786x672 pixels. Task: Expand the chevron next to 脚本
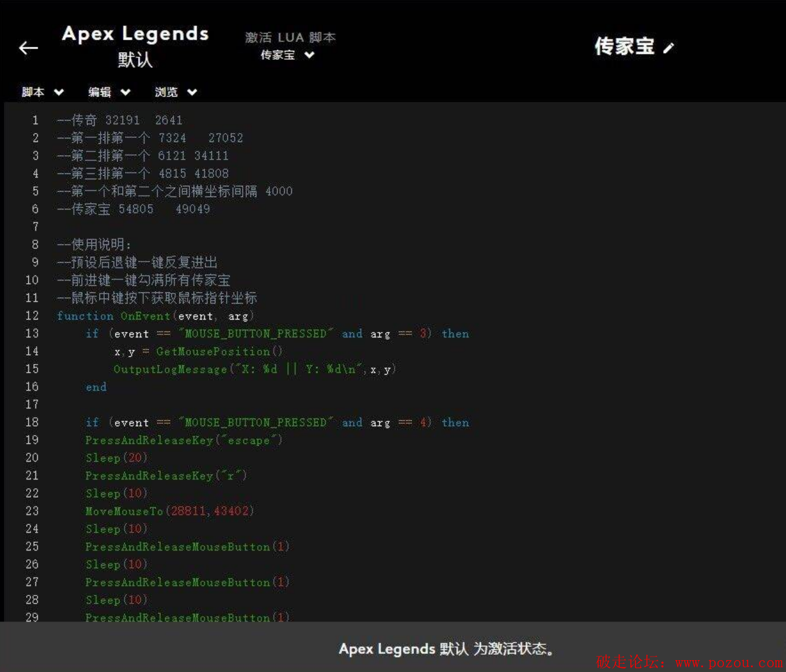coord(59,92)
